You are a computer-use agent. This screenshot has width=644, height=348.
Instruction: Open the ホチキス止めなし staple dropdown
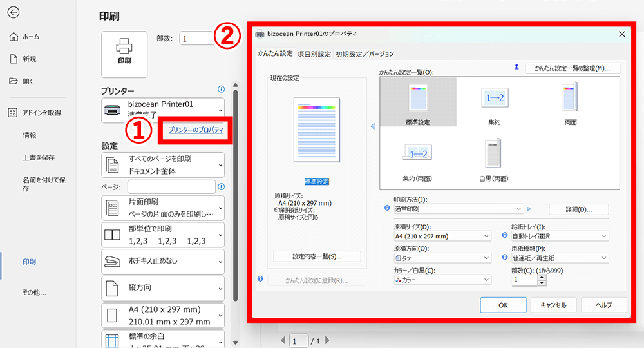coord(163,261)
